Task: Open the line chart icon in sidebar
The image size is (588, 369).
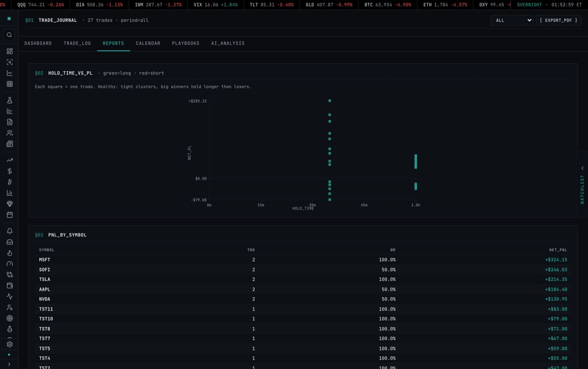Action: click(10, 73)
